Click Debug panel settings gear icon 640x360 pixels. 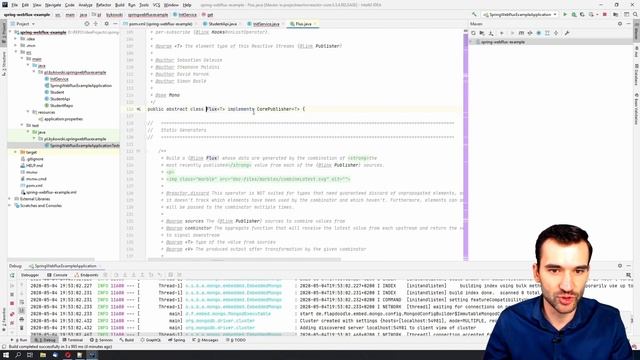pos(620,266)
